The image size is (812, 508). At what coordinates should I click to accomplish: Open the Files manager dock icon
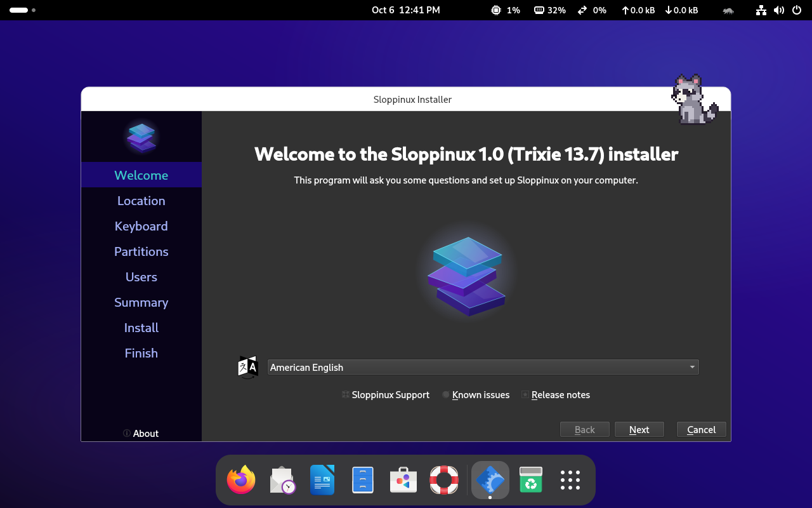pyautogui.click(x=363, y=480)
